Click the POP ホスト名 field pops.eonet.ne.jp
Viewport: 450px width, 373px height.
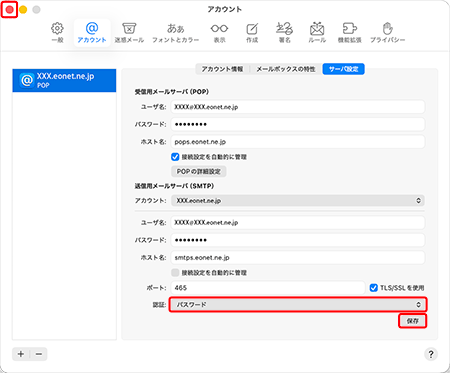tap(298, 142)
